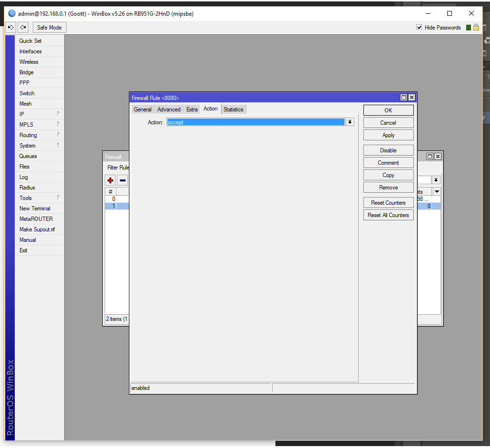Click '2 items' status in Firewall window
This screenshot has height=448, width=490.
(x=116, y=319)
